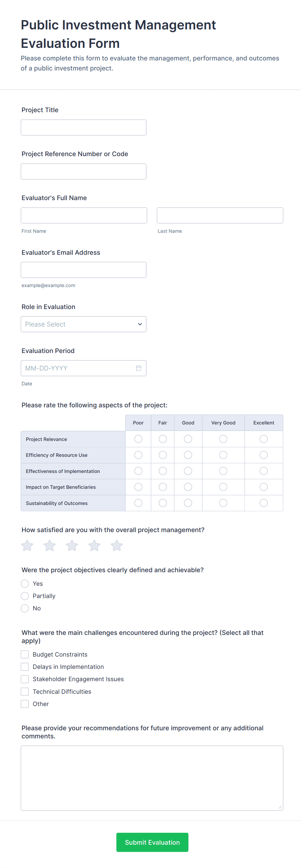Select the fourth satisfaction star

point(95,546)
